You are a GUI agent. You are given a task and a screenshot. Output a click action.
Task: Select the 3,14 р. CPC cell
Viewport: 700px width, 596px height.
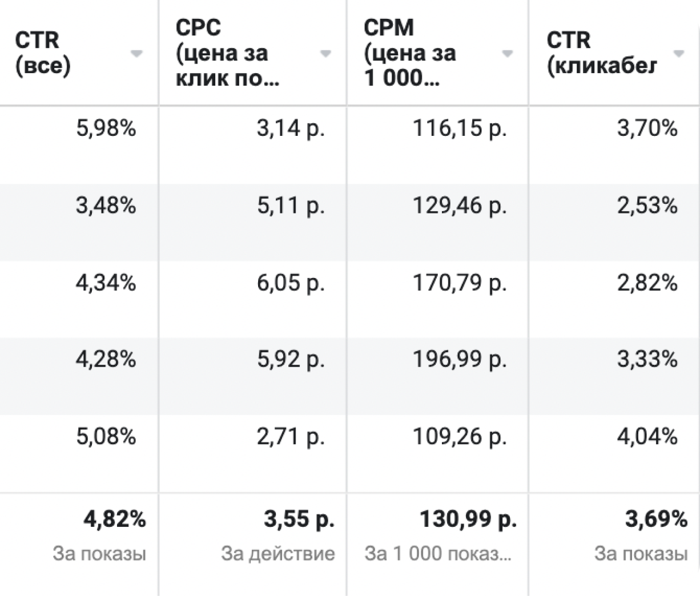click(x=290, y=129)
